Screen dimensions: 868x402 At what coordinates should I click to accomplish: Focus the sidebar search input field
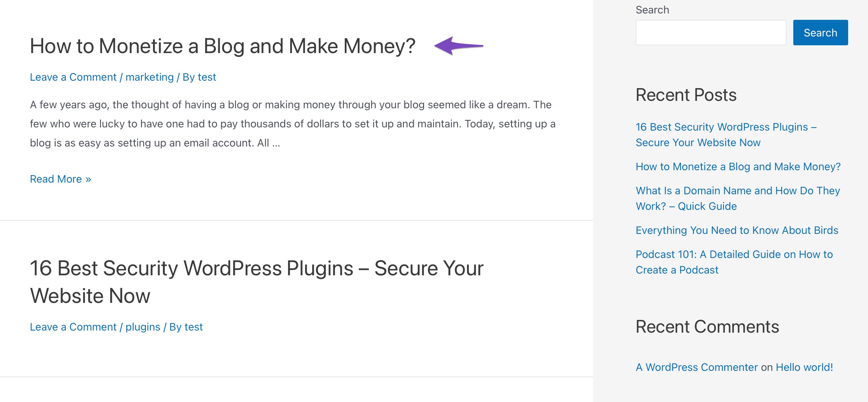[x=710, y=33]
